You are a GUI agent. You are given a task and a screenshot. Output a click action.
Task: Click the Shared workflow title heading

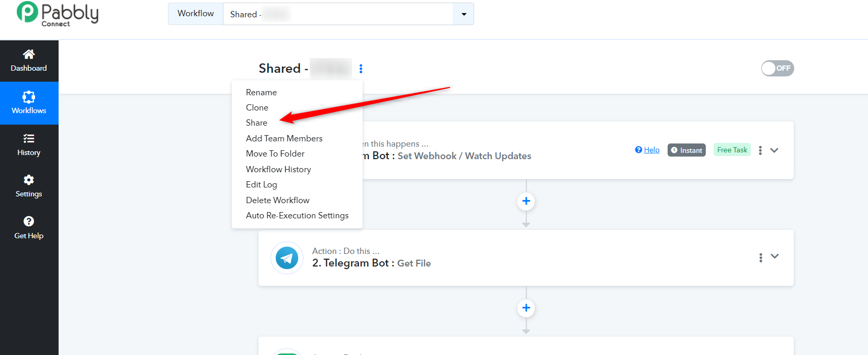pos(305,69)
